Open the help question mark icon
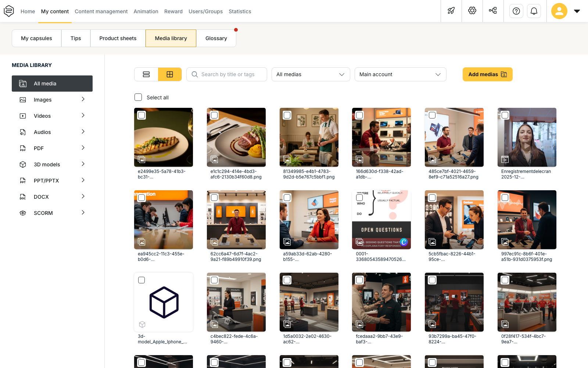Screen dimensions: 588x368 click(516, 11)
